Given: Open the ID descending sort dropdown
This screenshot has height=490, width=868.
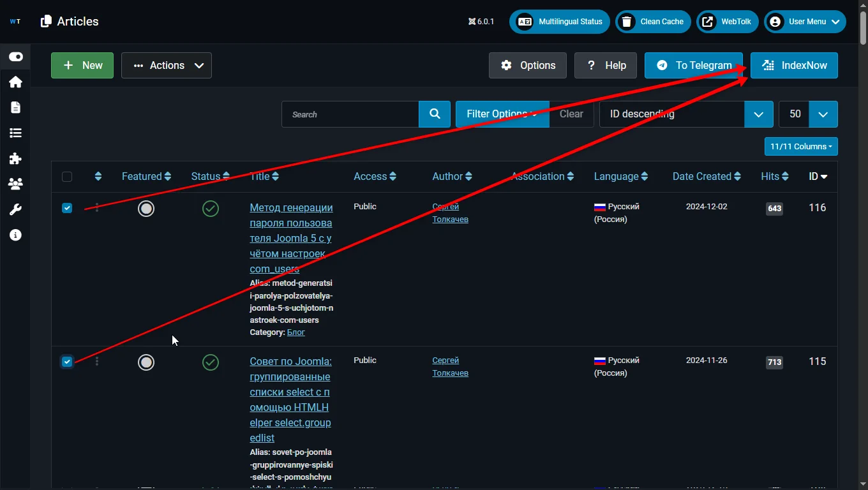Looking at the screenshot, I should coord(685,114).
